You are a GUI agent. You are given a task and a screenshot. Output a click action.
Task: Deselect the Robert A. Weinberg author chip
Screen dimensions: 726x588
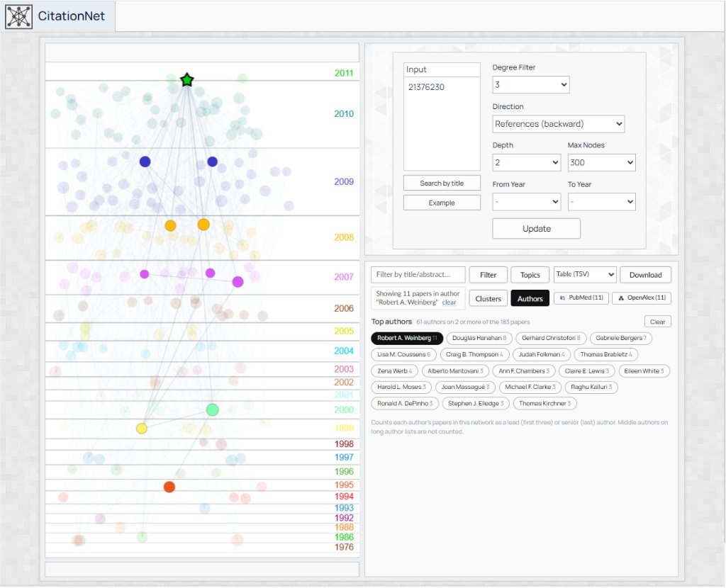click(407, 338)
